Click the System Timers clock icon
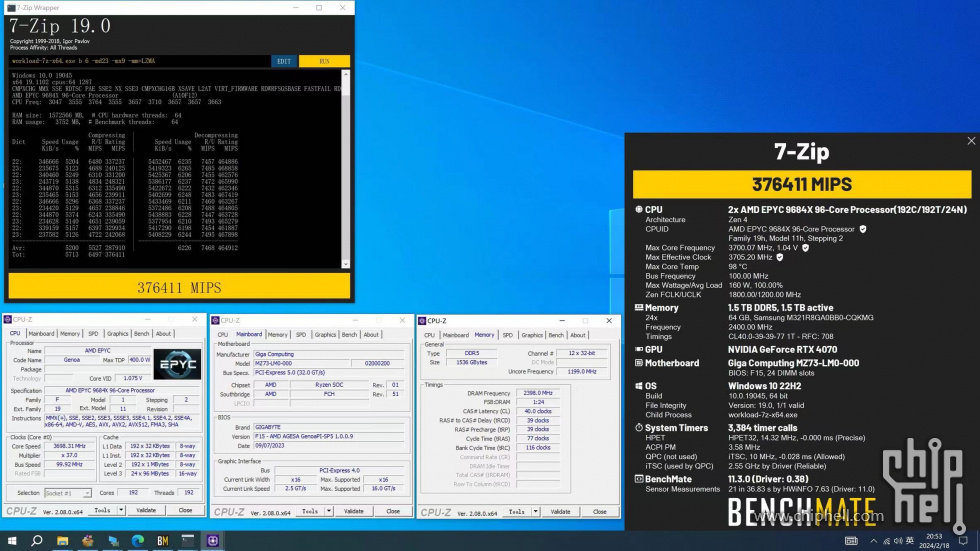This screenshot has width=980, height=551. pyautogui.click(x=639, y=427)
